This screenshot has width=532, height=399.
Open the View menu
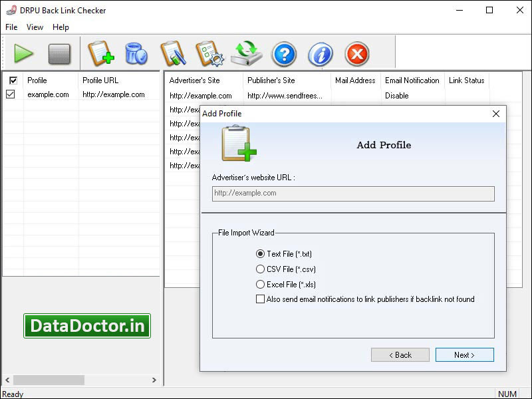(x=35, y=27)
